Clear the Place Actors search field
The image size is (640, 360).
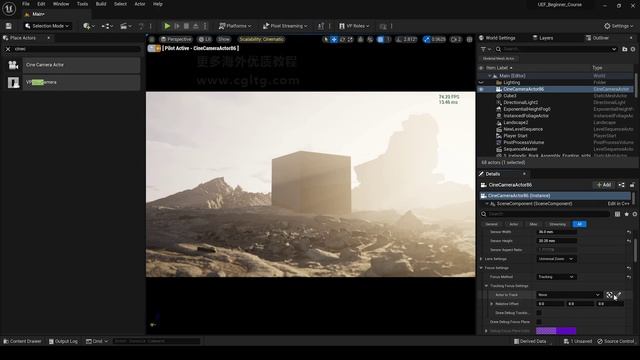(8, 49)
